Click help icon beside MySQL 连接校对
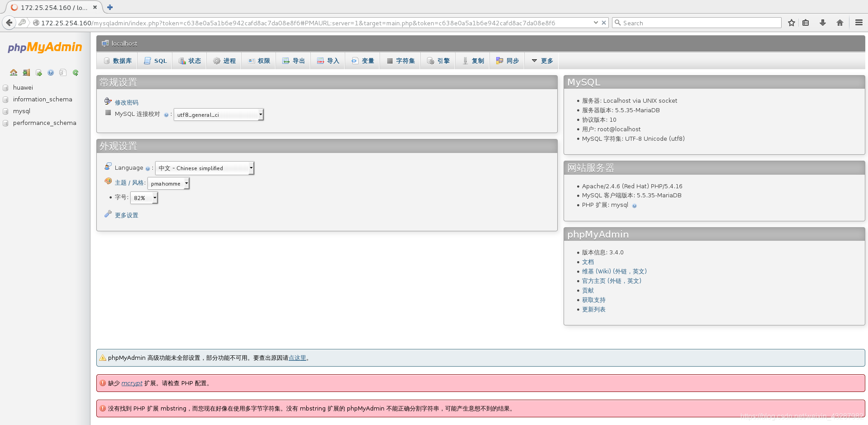This screenshot has width=868, height=425. [166, 115]
